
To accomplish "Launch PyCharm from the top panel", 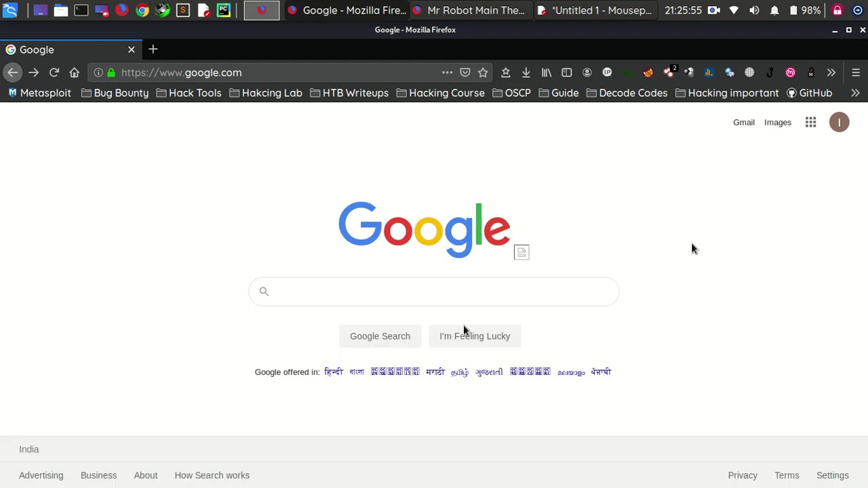I will [224, 10].
